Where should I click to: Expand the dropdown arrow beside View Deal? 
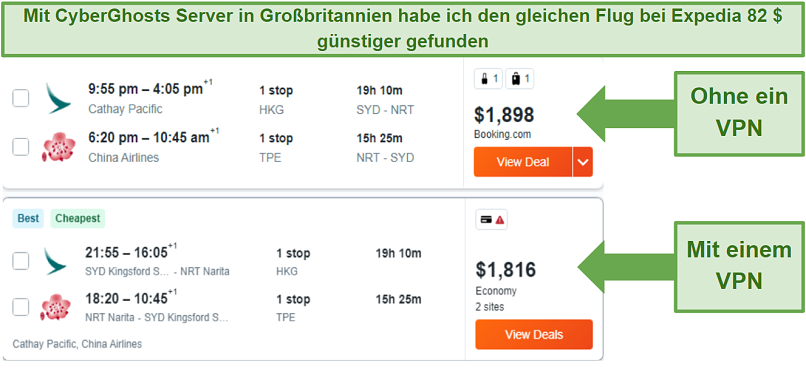click(x=582, y=162)
